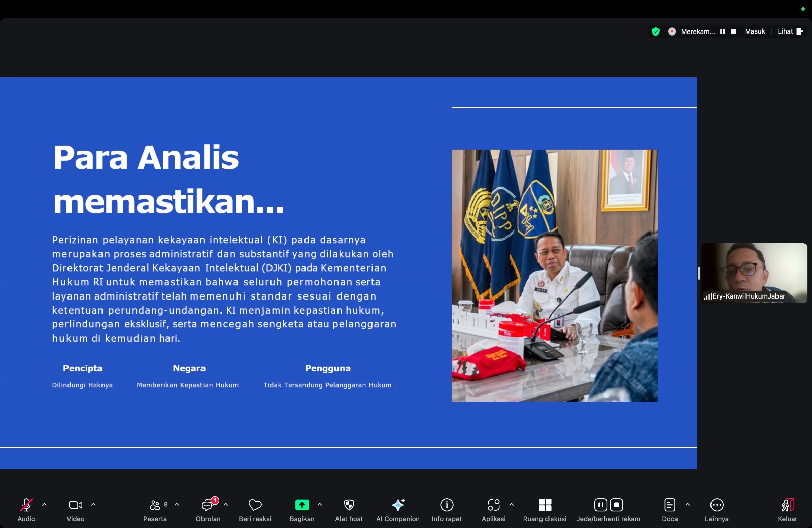
Task: Unmute the Audio microphone
Action: [26, 505]
